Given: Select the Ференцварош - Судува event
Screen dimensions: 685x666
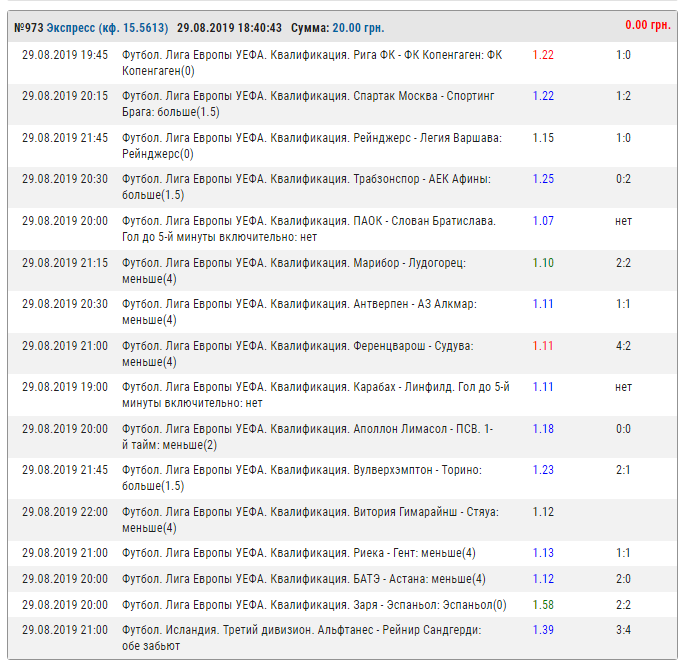Looking at the screenshot, I should pyautogui.click(x=298, y=354).
